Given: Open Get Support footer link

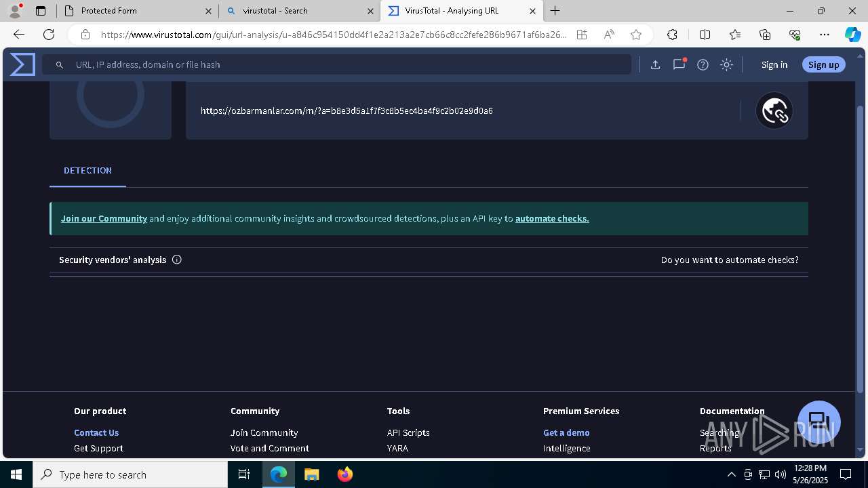Looking at the screenshot, I should [x=98, y=448].
